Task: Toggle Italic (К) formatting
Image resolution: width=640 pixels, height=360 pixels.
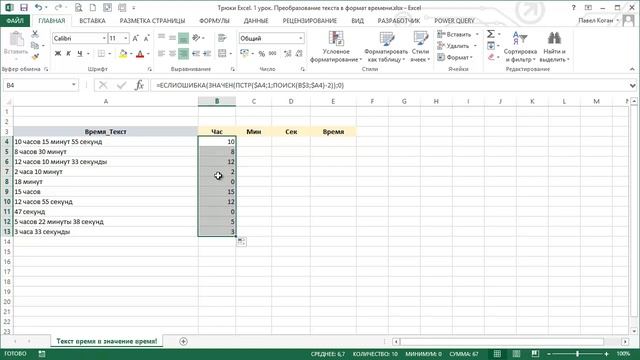Action: pyautogui.click(x=69, y=53)
